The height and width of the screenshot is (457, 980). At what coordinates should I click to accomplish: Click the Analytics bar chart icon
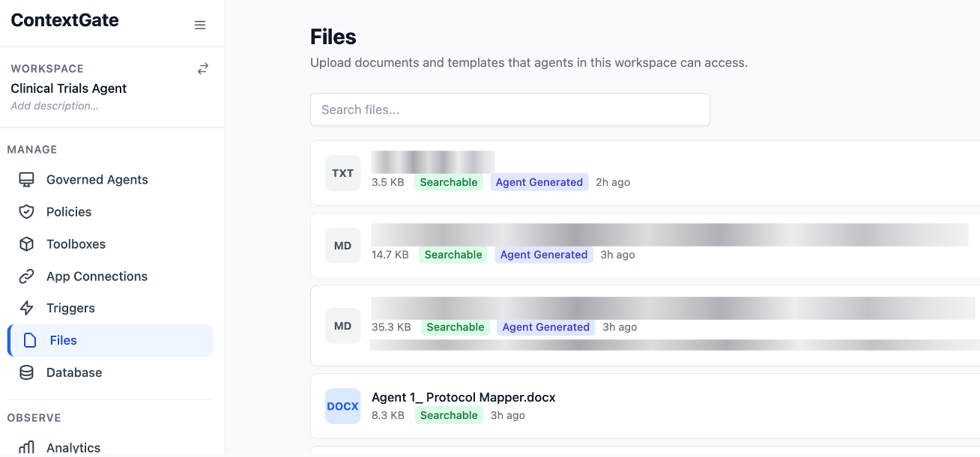[27, 447]
